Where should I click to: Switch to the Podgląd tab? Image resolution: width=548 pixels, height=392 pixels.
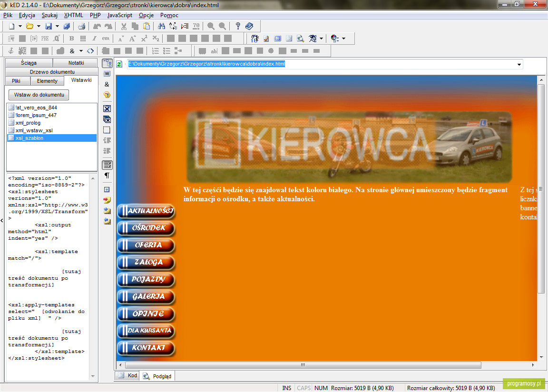click(x=157, y=376)
